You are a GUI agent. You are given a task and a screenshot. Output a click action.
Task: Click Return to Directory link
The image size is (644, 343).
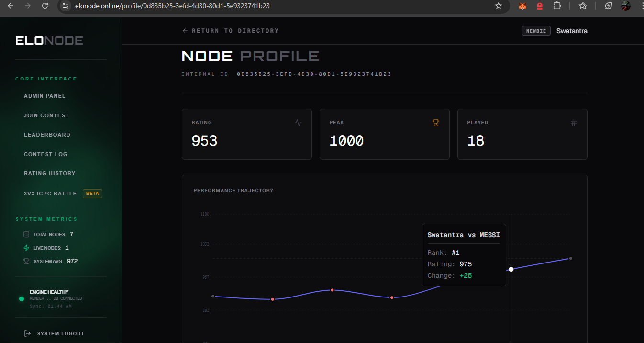[x=231, y=31]
